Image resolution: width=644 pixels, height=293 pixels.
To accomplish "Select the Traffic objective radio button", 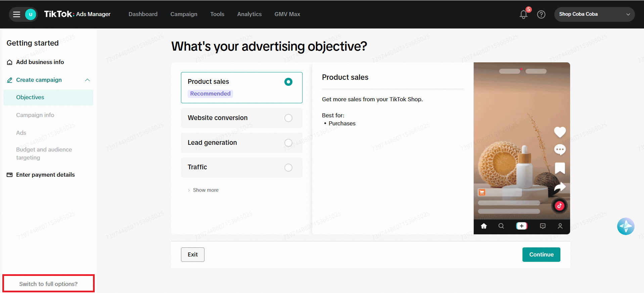I will (x=288, y=168).
